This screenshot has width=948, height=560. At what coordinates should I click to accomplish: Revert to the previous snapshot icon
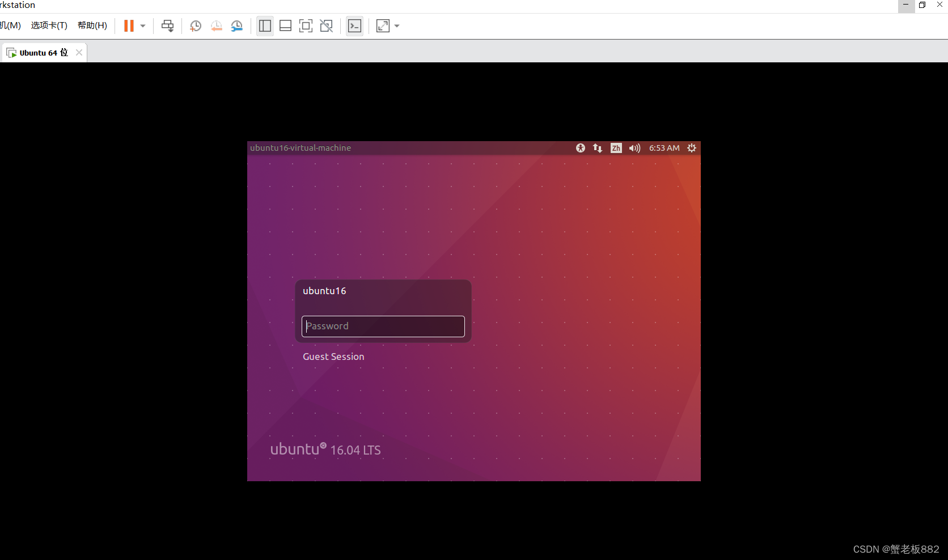[x=216, y=26]
